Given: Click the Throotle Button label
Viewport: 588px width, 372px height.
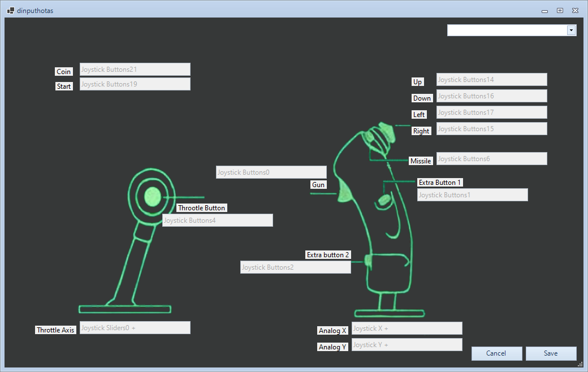Looking at the screenshot, I should click(202, 208).
